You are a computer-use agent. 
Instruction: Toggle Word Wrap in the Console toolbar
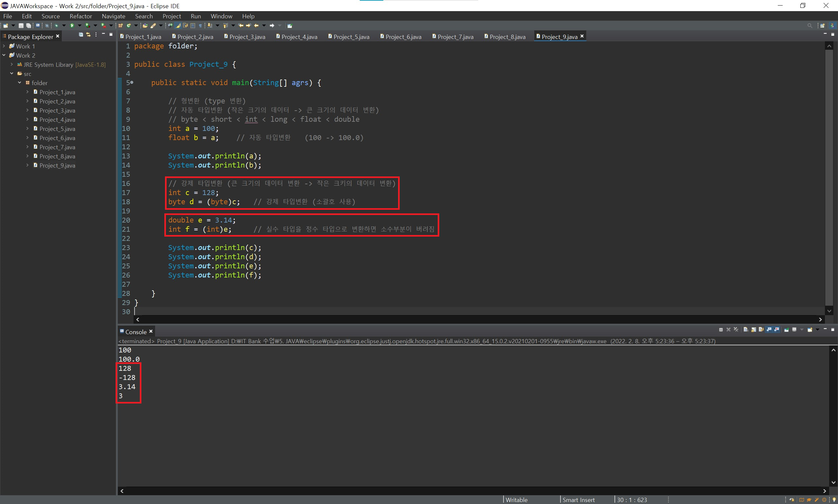coord(761,330)
